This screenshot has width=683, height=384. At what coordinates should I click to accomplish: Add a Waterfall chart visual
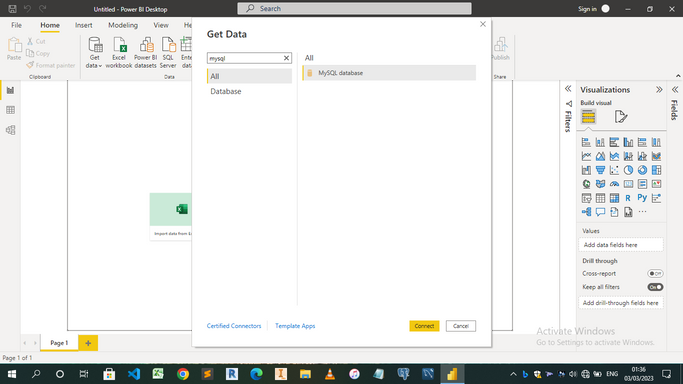[x=586, y=170]
